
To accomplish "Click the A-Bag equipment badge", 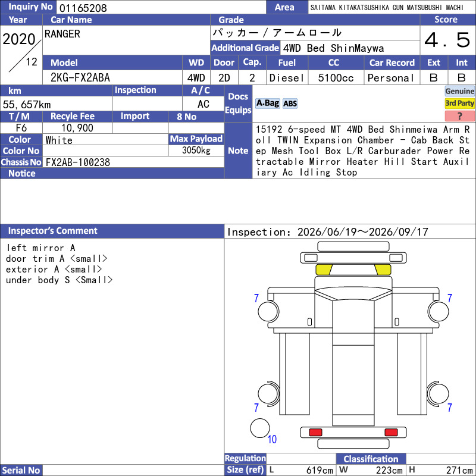I will [x=267, y=104].
